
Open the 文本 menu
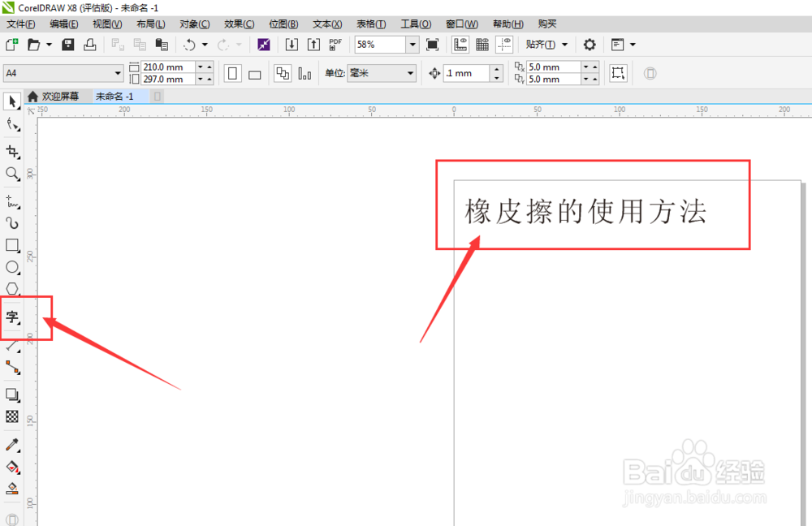(x=326, y=24)
